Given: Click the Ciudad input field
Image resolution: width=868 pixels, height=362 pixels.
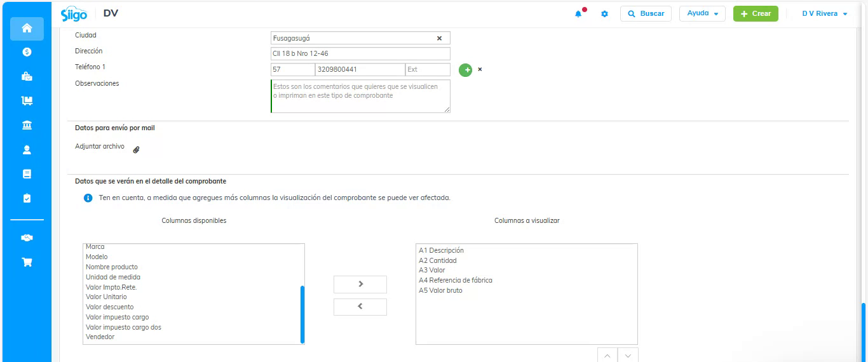Looking at the screenshot, I should click(x=360, y=38).
